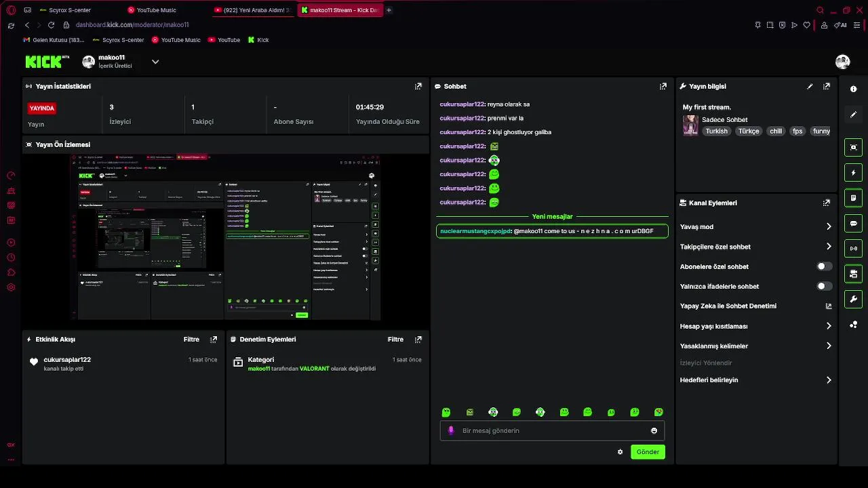The image size is (868, 488).
Task: Select the makoo11 Stream - Kick tab
Action: click(x=340, y=10)
